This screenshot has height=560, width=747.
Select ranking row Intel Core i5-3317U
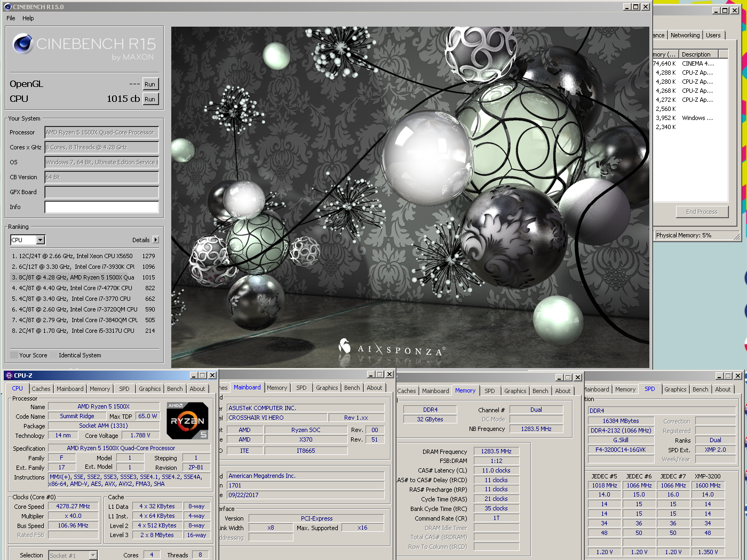pos(83,331)
